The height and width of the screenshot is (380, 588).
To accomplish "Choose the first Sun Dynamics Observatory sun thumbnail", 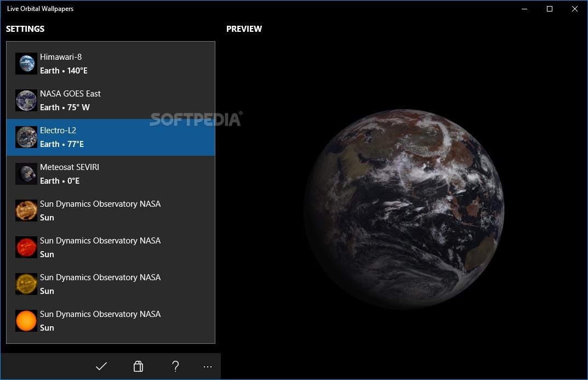I will pos(26,211).
